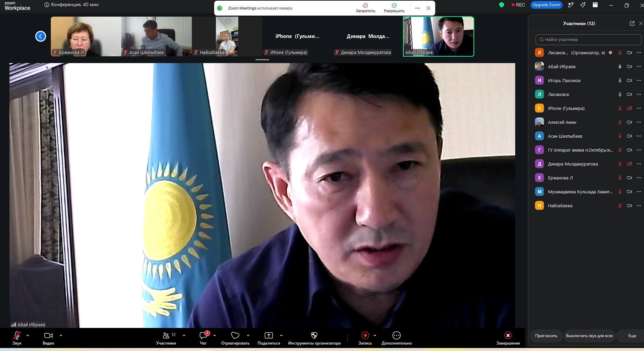
Task: Open more options for Мухамадиева Кульзада
Action: [x=639, y=192]
